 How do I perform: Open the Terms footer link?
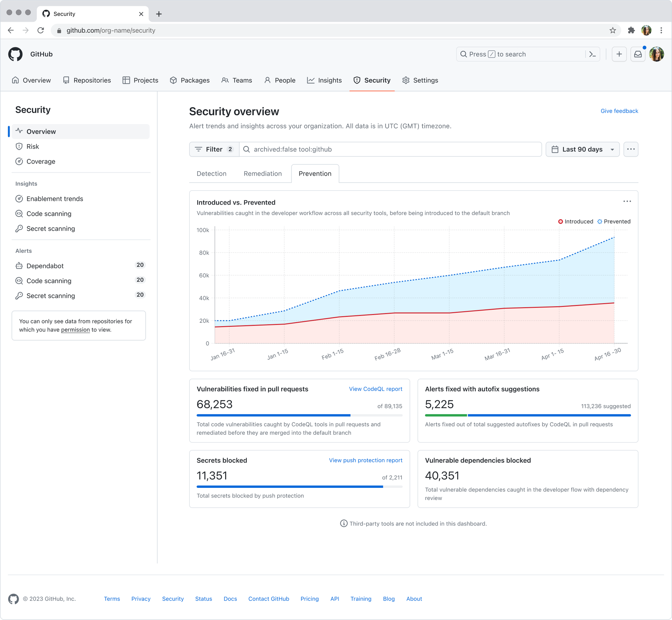pyautogui.click(x=112, y=599)
